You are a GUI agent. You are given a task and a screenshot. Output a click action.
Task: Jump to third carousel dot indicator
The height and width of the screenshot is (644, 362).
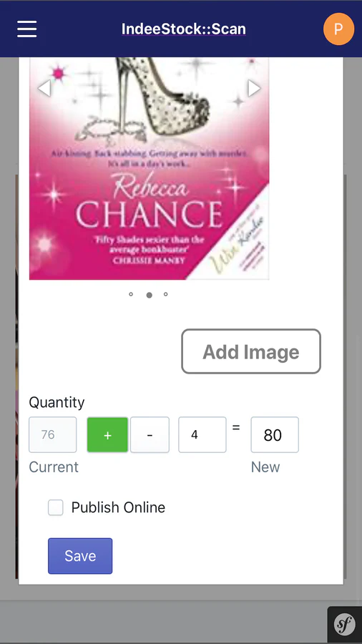tap(166, 294)
